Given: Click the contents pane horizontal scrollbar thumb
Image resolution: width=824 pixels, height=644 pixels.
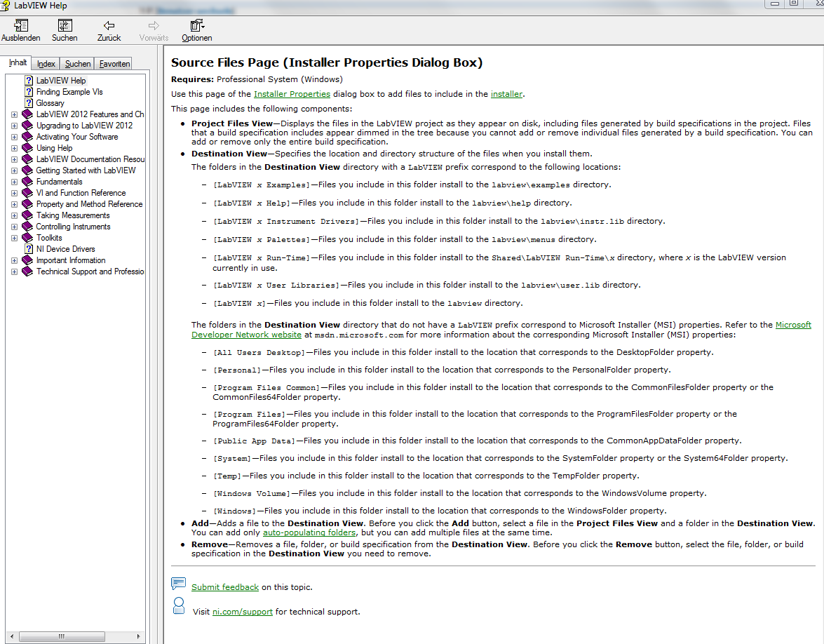Looking at the screenshot, I should tap(62, 637).
